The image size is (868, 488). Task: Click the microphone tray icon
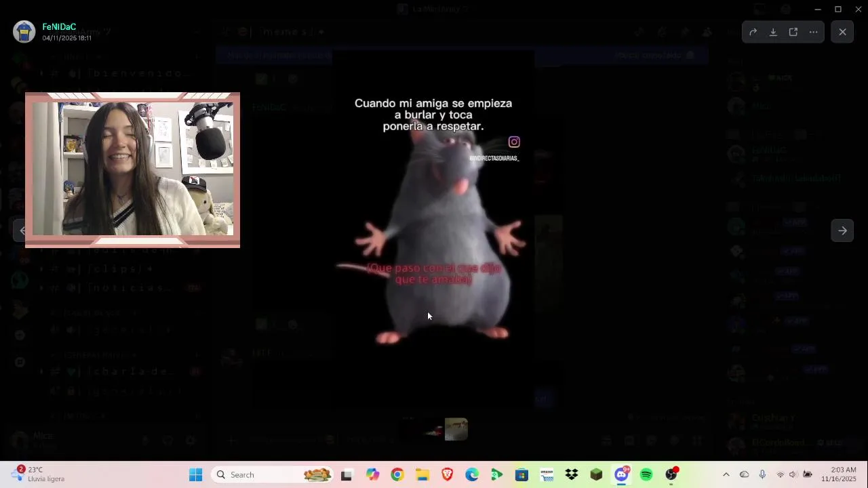pyautogui.click(x=762, y=474)
